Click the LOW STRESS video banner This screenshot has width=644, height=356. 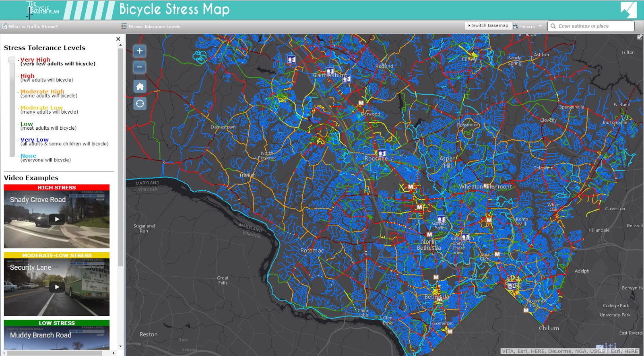[x=57, y=323]
